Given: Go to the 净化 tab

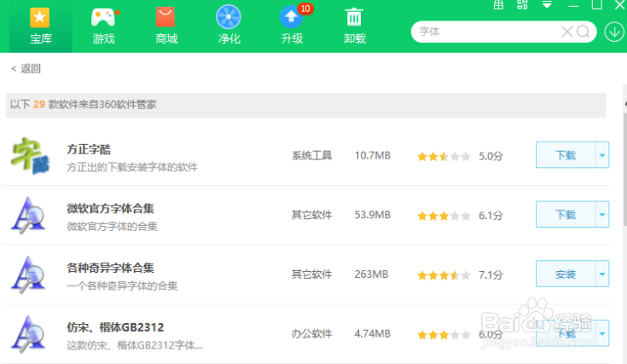Looking at the screenshot, I should click(229, 26).
